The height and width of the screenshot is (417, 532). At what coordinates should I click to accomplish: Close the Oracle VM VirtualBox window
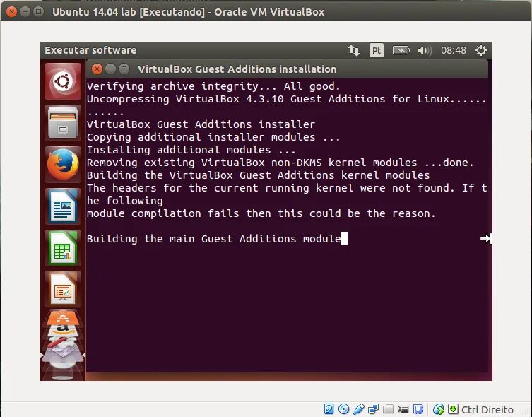(11, 12)
